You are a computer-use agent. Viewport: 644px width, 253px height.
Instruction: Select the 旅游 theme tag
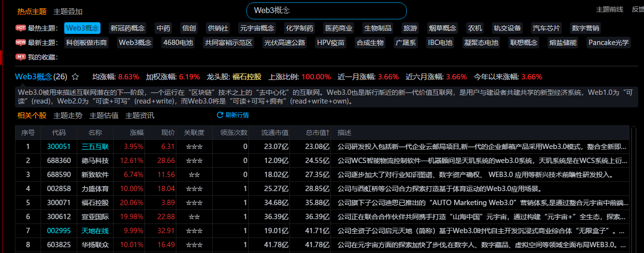tap(410, 28)
